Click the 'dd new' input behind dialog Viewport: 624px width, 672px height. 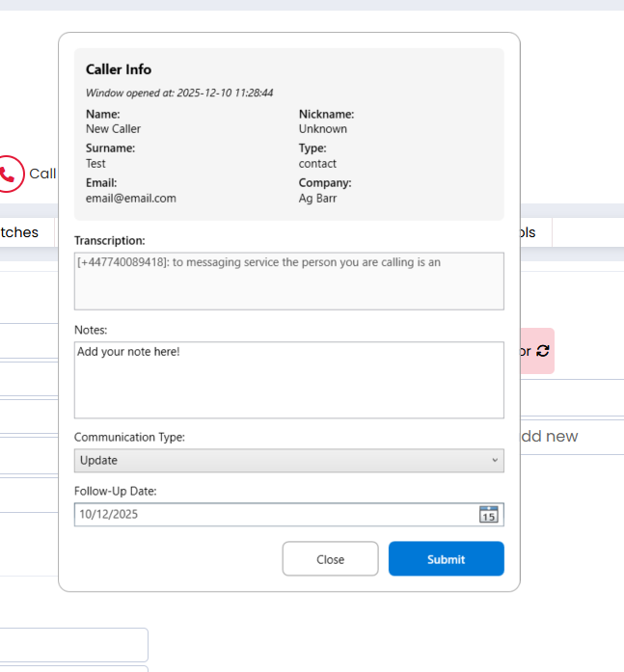(x=569, y=437)
